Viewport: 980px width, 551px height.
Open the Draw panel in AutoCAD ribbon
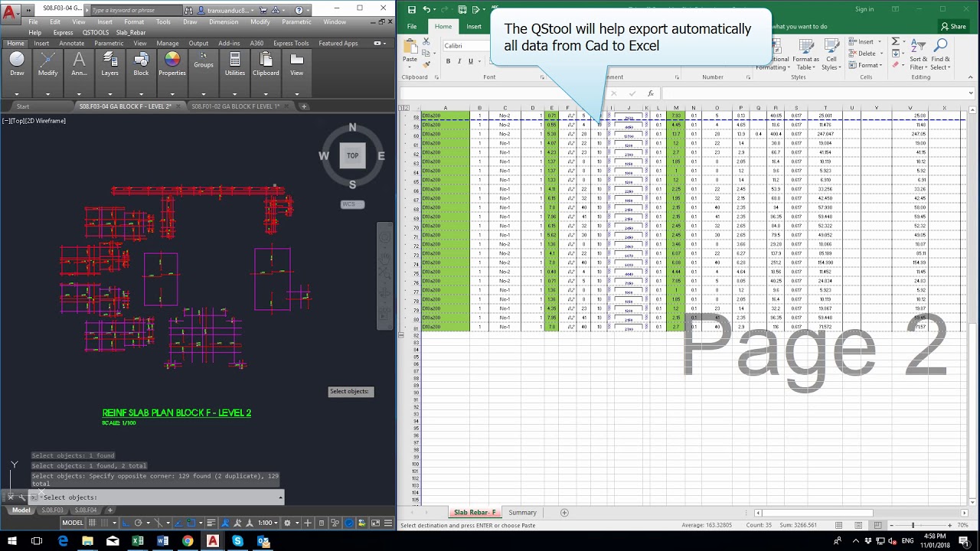click(x=17, y=64)
